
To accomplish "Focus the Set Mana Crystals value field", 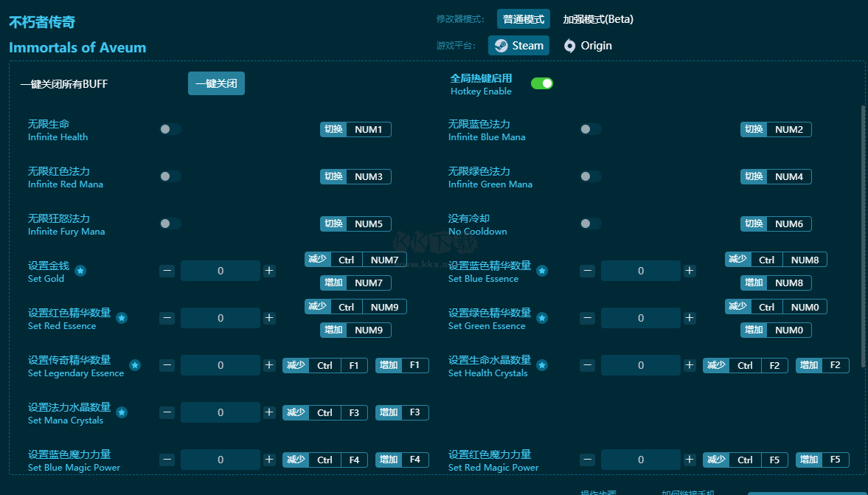I will tap(221, 412).
